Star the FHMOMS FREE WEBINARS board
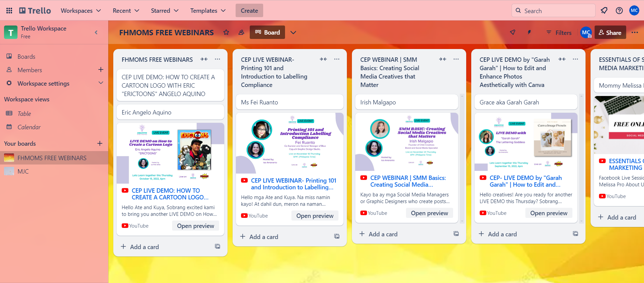The image size is (644, 283). coord(226,33)
